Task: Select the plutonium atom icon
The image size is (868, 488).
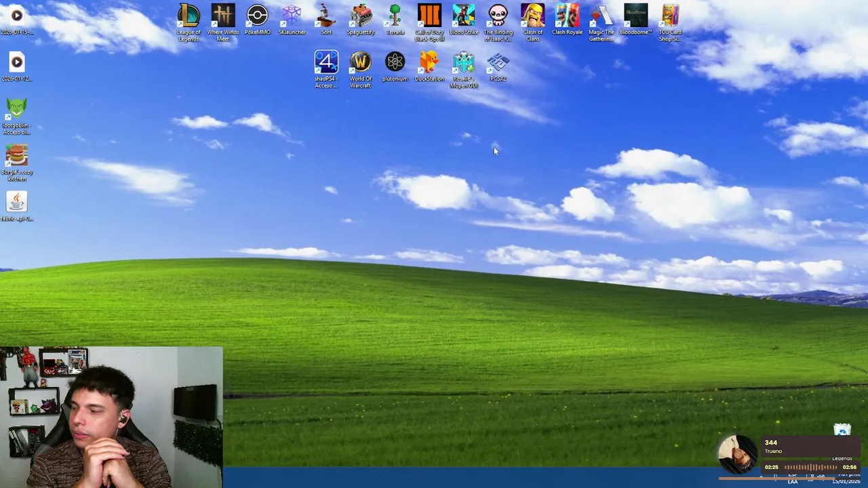Action: (x=395, y=66)
